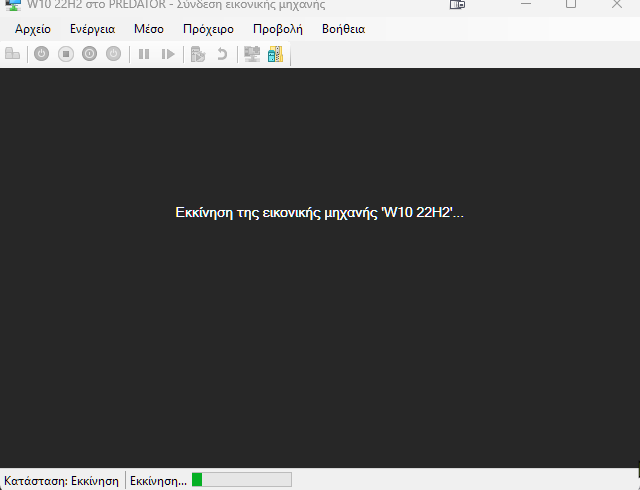640x490 pixels.
Task: Open the Αρχείο menu
Action: (x=33, y=29)
